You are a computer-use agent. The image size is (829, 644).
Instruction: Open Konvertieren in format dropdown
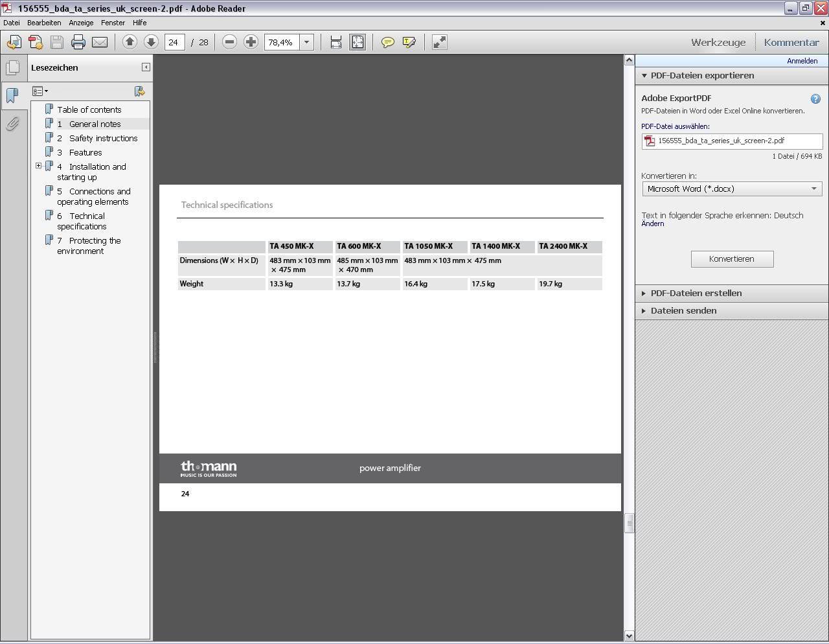pos(732,189)
